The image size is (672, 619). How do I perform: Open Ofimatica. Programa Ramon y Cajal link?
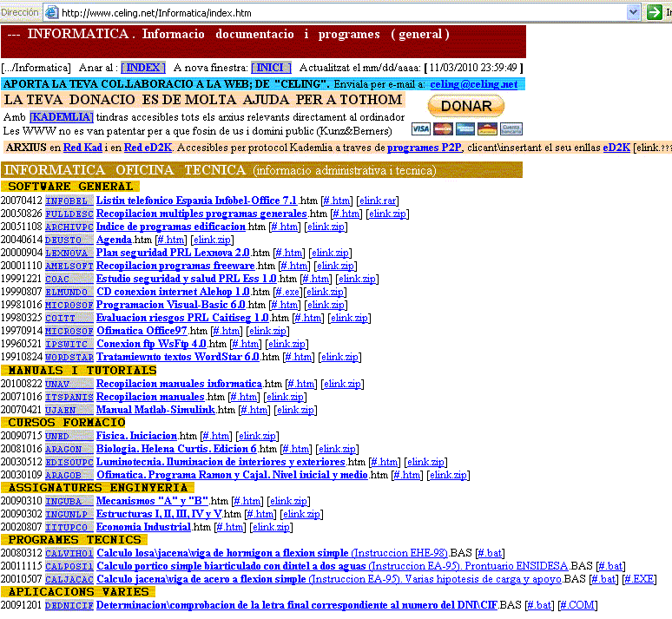click(x=233, y=475)
